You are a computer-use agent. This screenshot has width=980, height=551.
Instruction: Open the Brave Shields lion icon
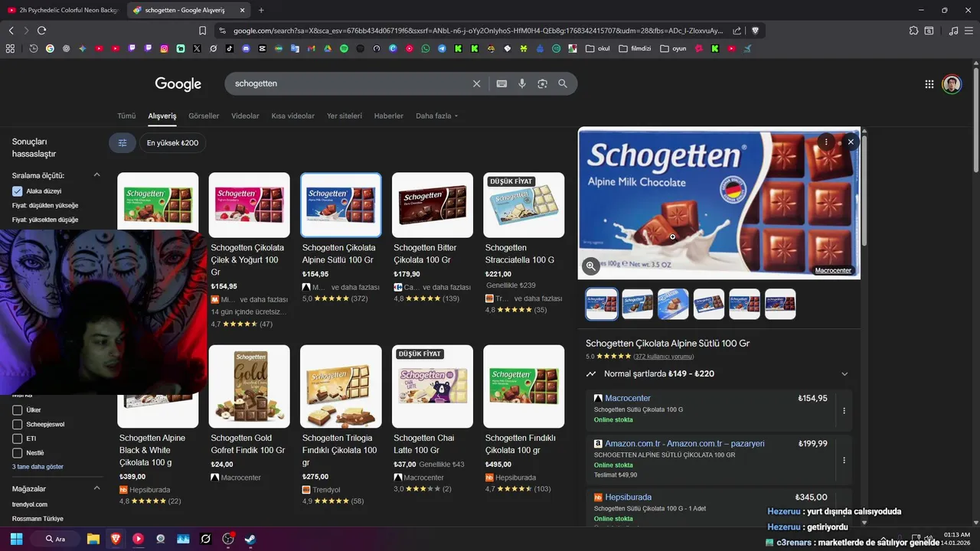[755, 31]
